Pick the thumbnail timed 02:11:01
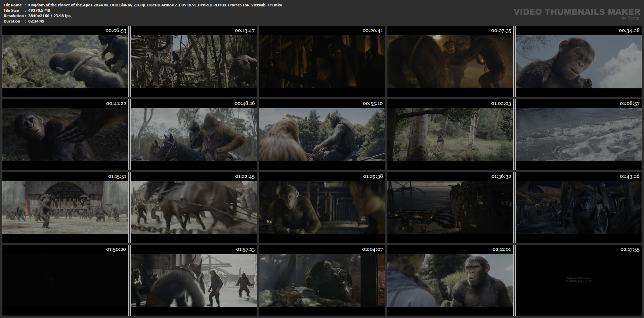 (450, 280)
